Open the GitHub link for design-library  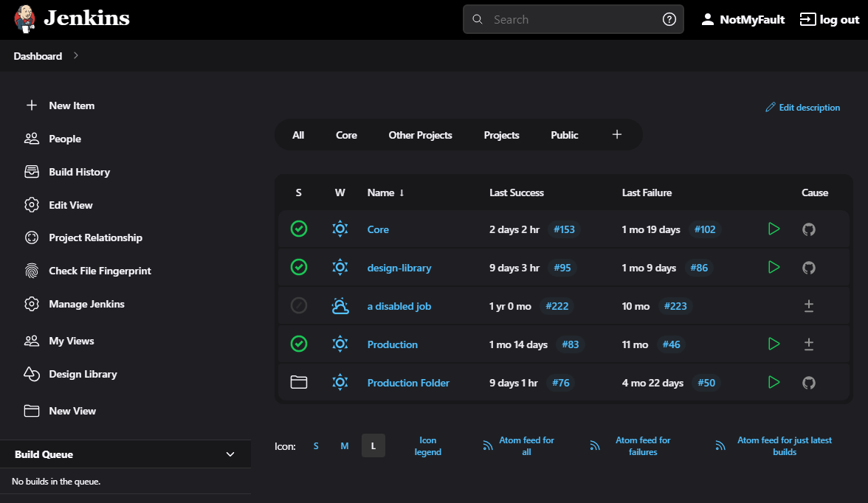[808, 267]
